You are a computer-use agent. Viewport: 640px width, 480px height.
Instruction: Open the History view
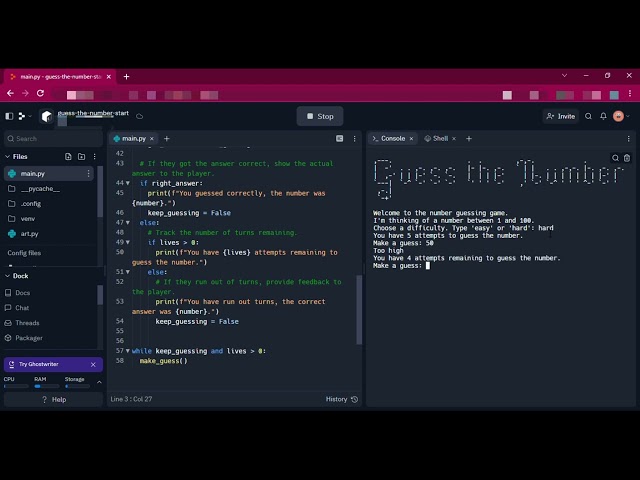coord(342,399)
